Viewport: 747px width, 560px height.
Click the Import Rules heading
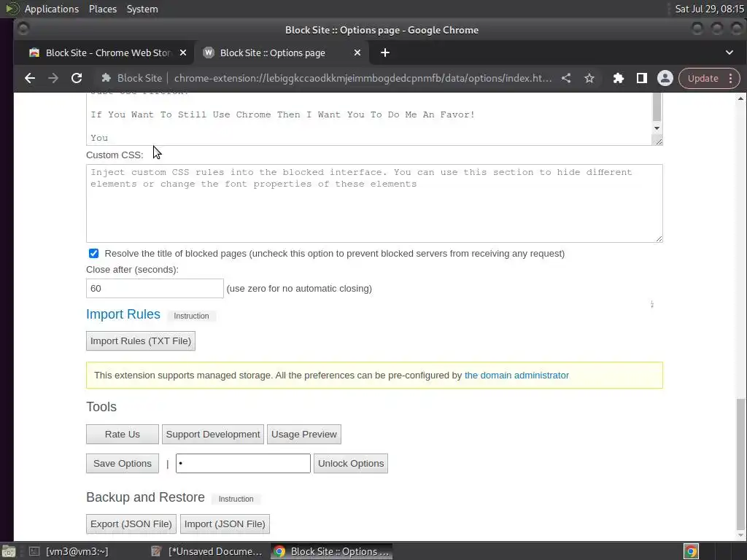123,314
